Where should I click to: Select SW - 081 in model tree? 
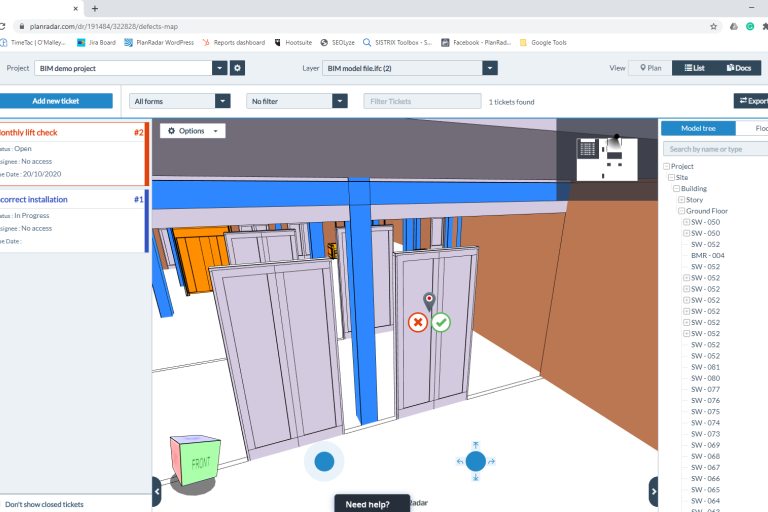point(705,367)
